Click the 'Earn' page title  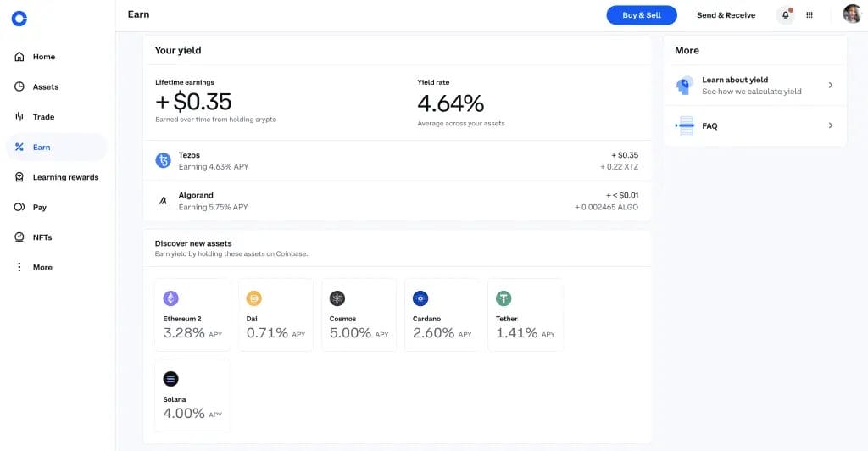[138, 14]
